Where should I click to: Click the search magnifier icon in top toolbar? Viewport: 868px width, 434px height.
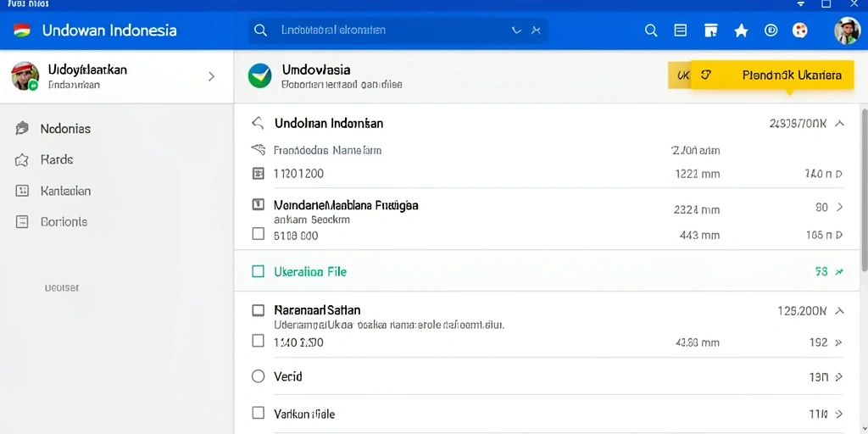651,31
